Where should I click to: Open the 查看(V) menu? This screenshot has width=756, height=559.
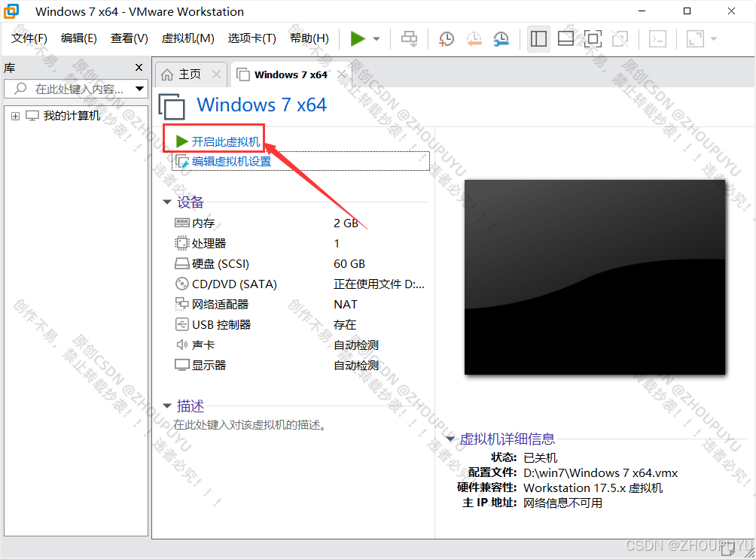coord(130,38)
